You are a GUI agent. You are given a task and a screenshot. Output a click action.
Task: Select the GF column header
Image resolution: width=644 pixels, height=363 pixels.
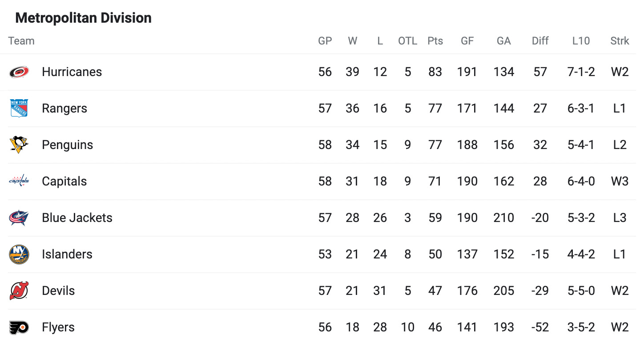[x=467, y=41]
